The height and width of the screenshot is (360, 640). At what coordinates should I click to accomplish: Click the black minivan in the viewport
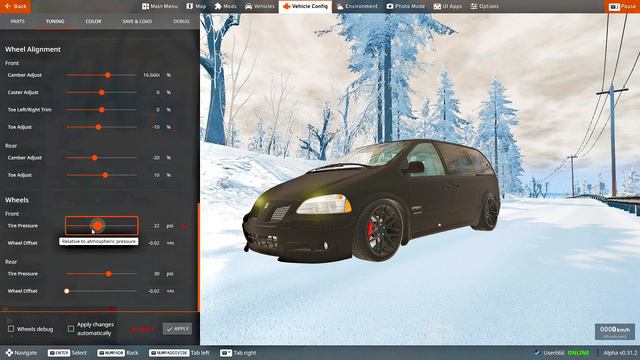click(371, 200)
